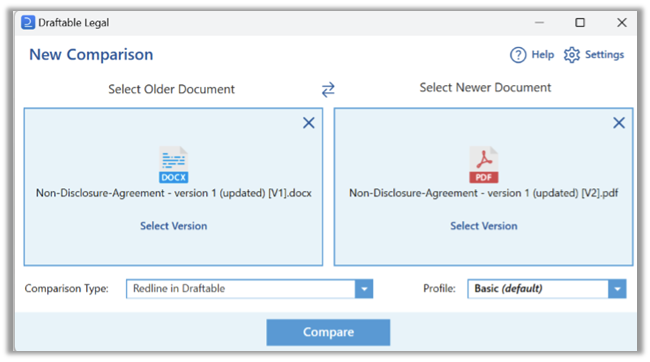This screenshot has width=650, height=362.
Task: Start comparison with Compare button
Action: coord(328,332)
